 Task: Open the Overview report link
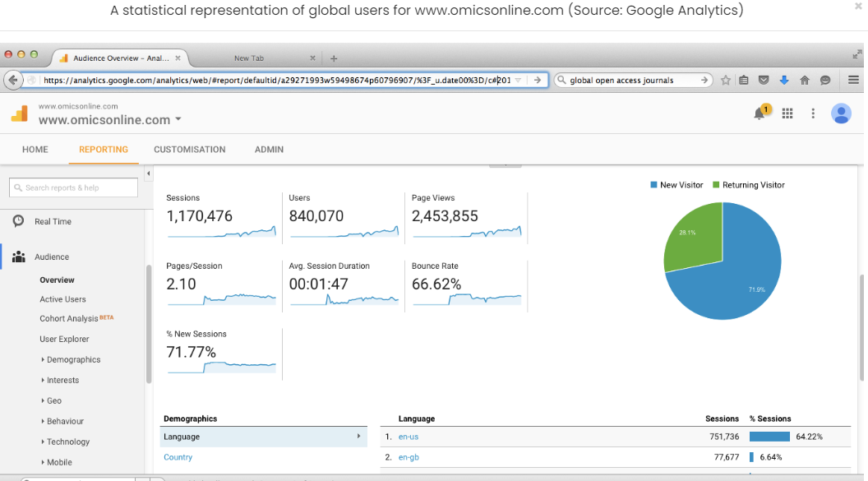(57, 280)
